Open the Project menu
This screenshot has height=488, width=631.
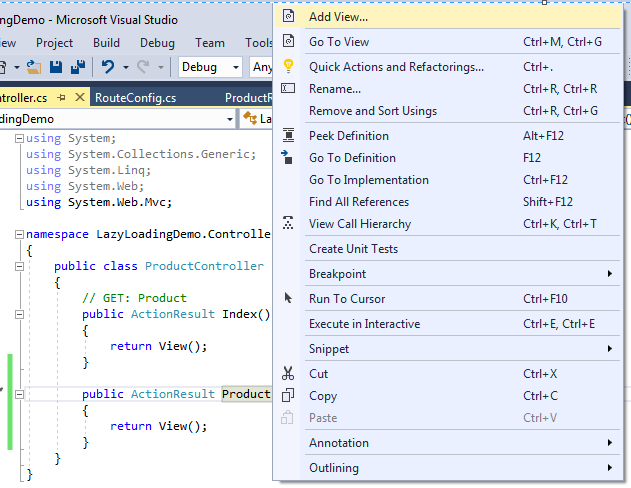pyautogui.click(x=54, y=43)
